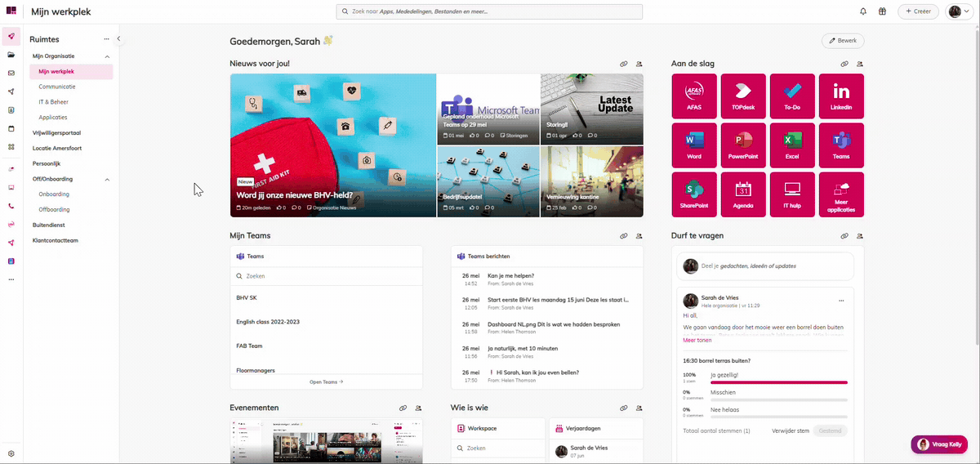Click the link icon beside Mijn Teams
Screen dimensions: 980x464
click(624, 235)
